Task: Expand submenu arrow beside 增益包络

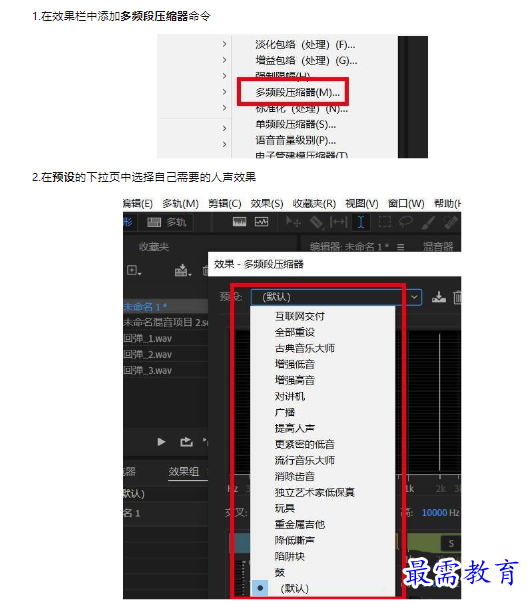Action: [224, 60]
